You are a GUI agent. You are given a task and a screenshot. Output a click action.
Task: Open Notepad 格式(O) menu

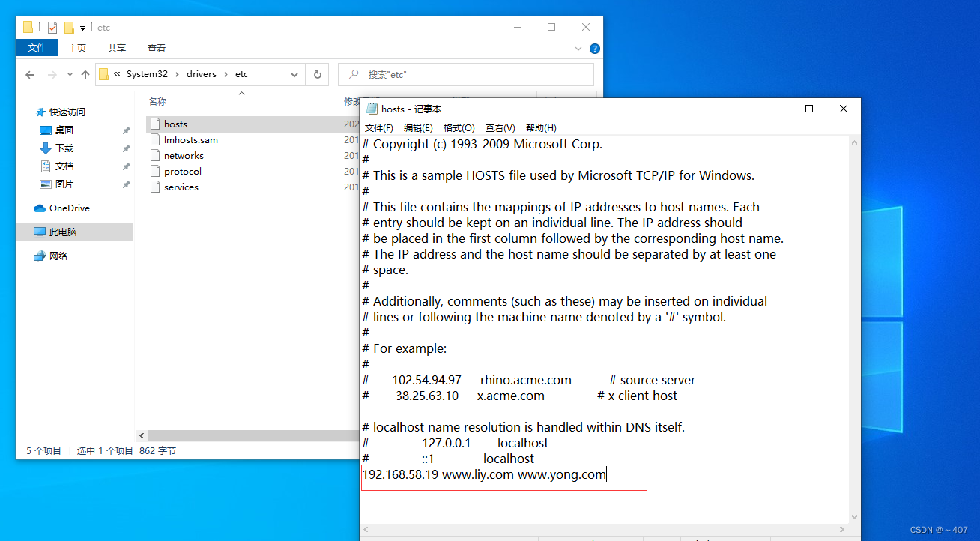(x=459, y=128)
